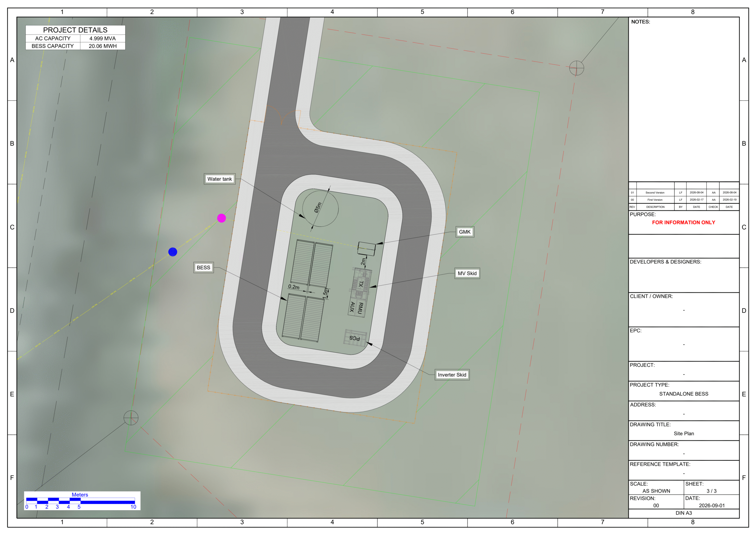
Task: Click the 2m dimension below GMK box
Action: (x=363, y=261)
